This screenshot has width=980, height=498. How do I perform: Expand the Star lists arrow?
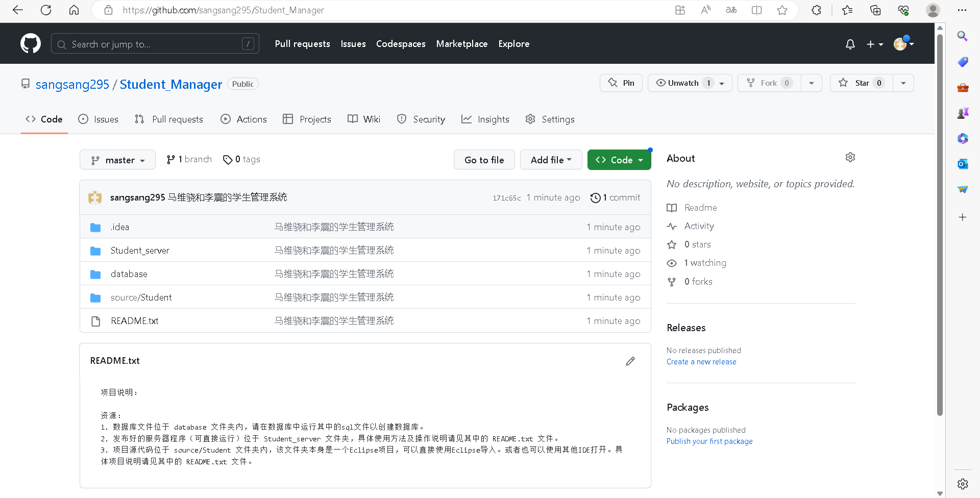coord(903,83)
